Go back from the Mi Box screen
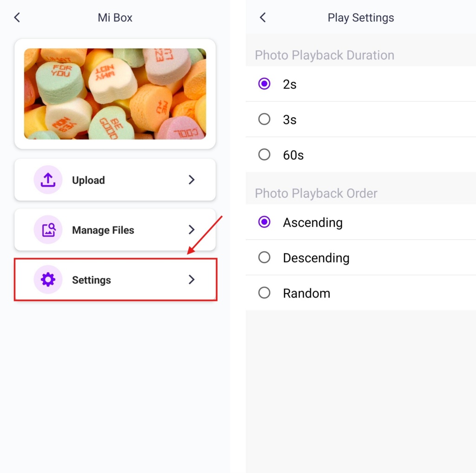Image resolution: width=476 pixels, height=473 pixels. coord(17,18)
